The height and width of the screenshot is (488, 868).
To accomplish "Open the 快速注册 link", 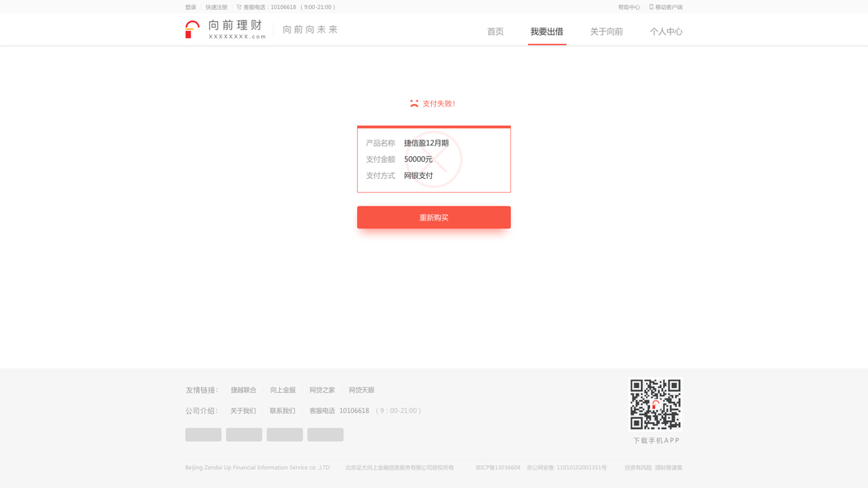I will pyautogui.click(x=216, y=7).
